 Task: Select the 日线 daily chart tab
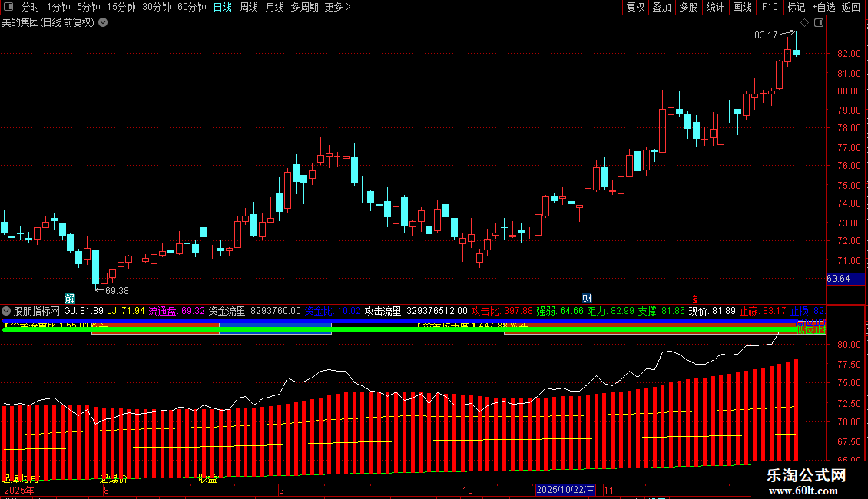pyautogui.click(x=223, y=7)
